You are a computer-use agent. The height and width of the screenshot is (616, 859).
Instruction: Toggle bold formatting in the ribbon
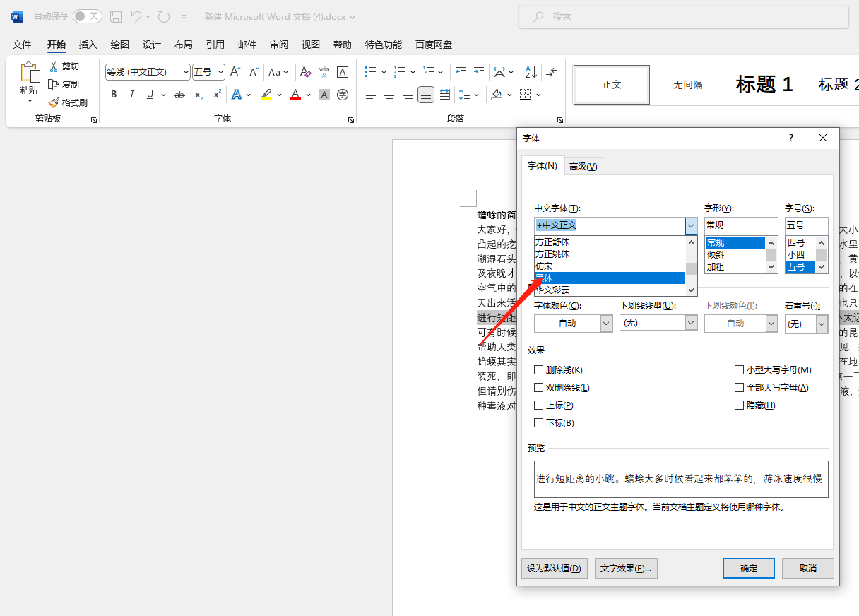[x=114, y=95]
